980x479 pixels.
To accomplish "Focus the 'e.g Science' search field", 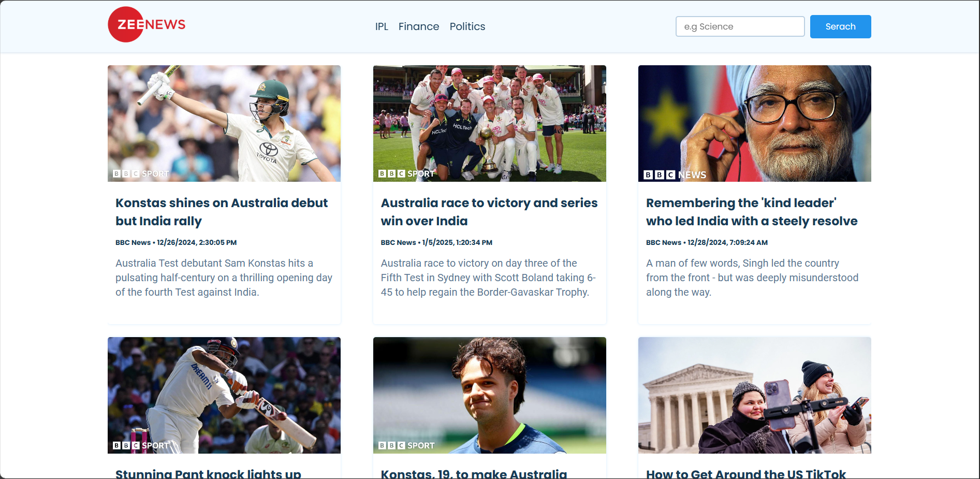I will pos(740,26).
